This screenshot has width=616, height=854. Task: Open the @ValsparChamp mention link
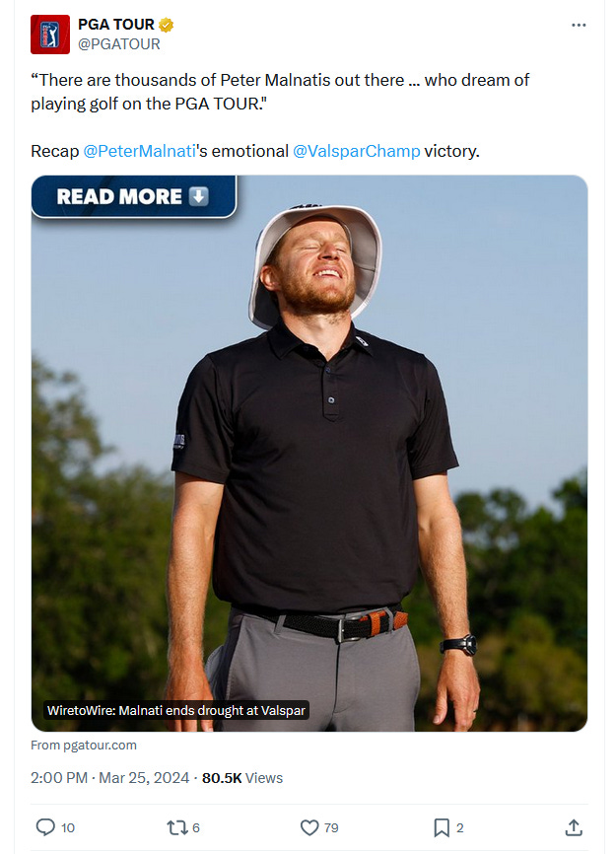pyautogui.click(x=357, y=151)
